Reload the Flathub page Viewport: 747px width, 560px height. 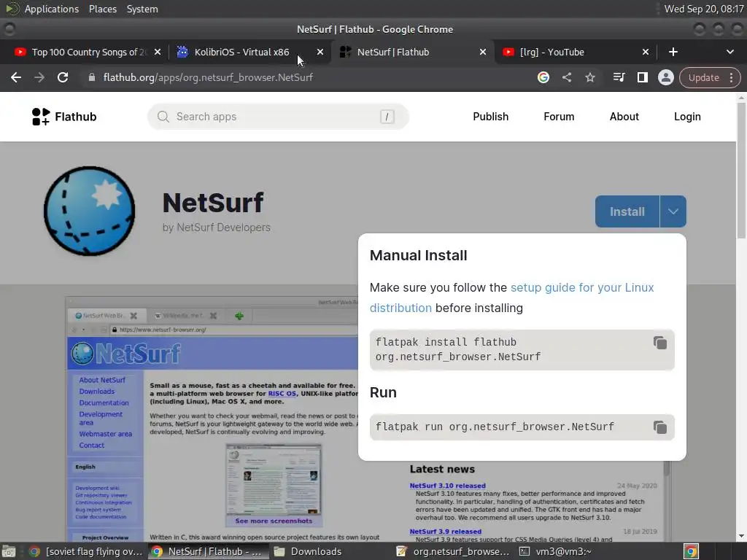63,77
